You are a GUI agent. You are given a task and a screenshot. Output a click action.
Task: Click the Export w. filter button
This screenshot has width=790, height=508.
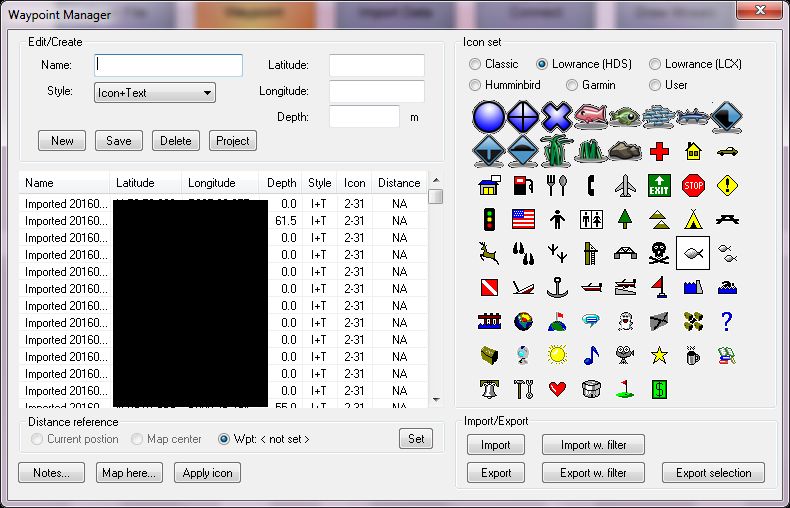coord(593,473)
